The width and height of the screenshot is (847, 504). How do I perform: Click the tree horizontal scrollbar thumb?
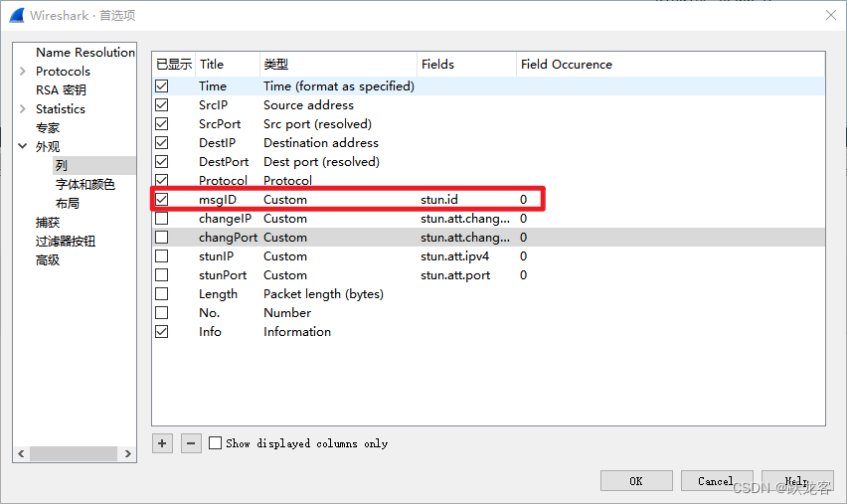point(74,453)
